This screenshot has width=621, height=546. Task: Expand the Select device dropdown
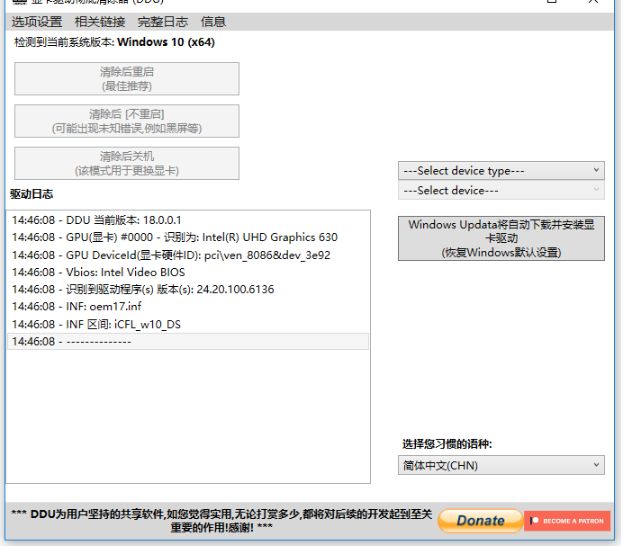tap(501, 190)
